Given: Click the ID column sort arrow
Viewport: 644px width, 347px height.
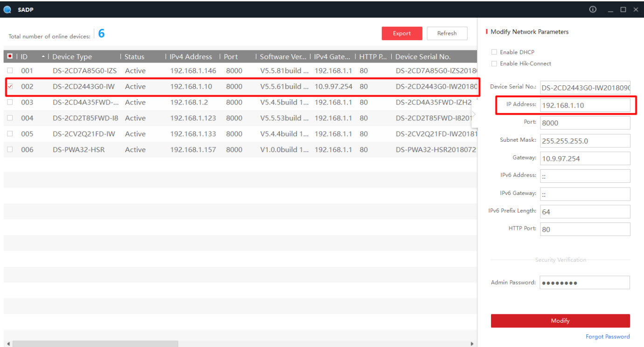Looking at the screenshot, I should 43,56.
